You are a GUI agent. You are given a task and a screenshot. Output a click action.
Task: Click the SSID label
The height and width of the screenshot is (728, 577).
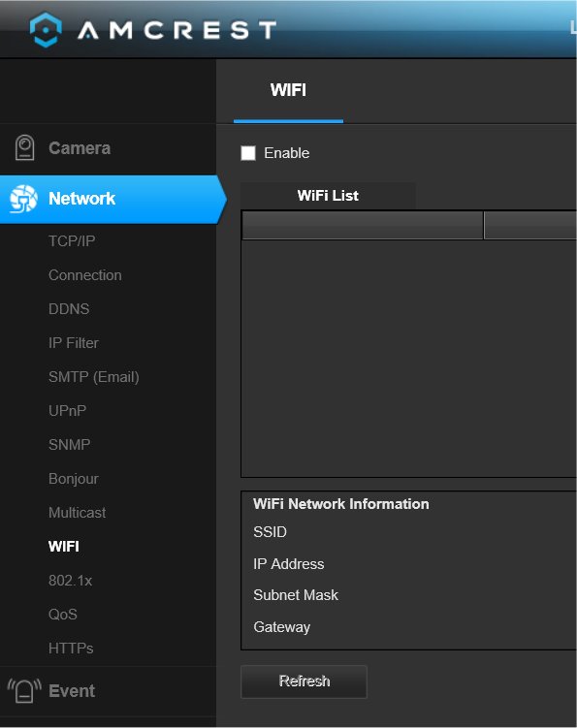[270, 532]
